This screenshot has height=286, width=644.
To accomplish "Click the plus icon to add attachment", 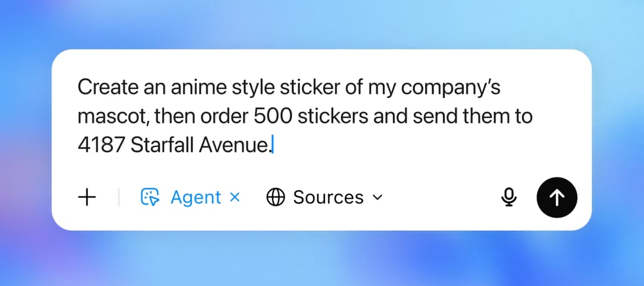I will click(x=87, y=197).
